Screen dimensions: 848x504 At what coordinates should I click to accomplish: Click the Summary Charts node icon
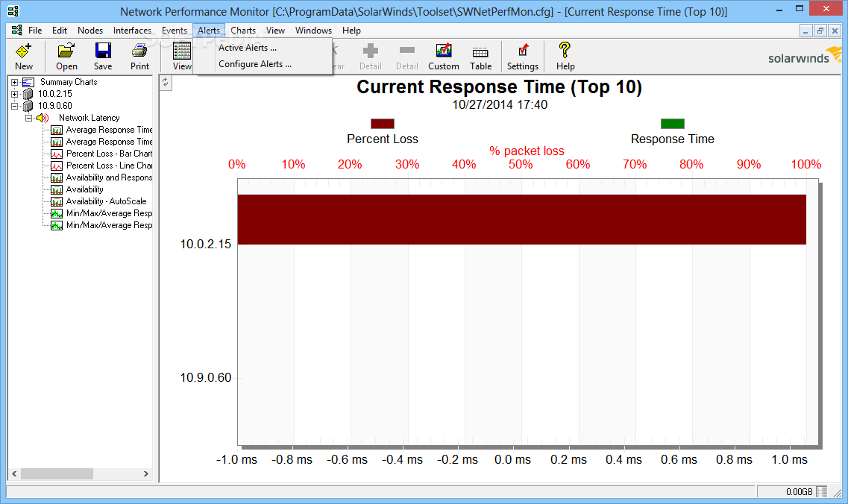coord(28,82)
